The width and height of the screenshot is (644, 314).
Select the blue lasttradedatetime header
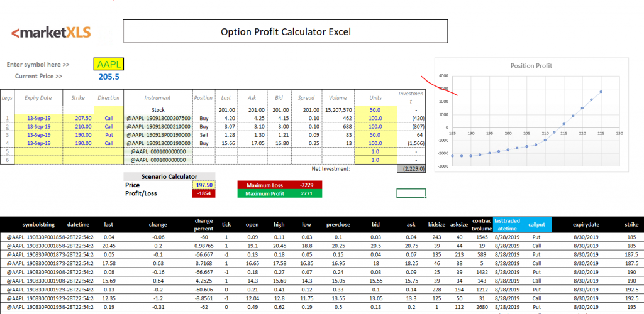pos(507,225)
